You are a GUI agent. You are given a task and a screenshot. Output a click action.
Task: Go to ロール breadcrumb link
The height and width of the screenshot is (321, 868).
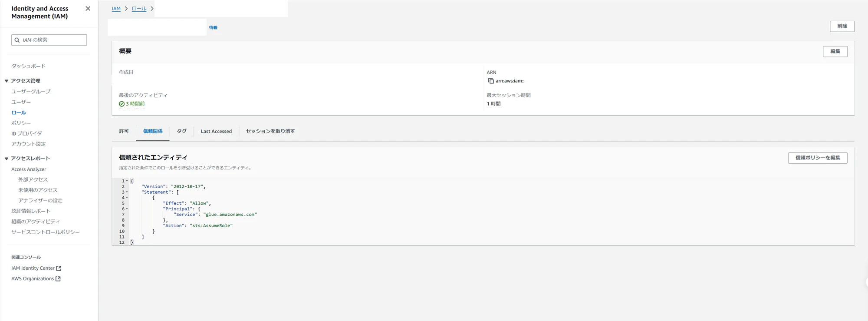coord(139,9)
